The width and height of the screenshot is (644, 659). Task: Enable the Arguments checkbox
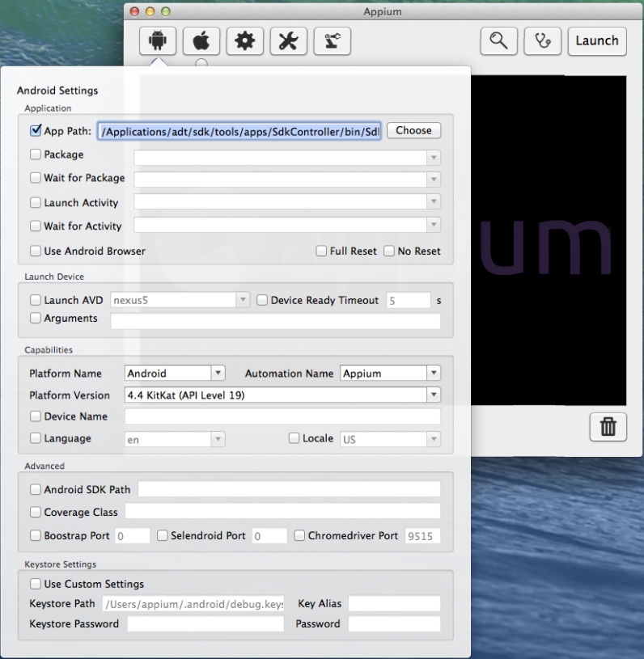36,318
